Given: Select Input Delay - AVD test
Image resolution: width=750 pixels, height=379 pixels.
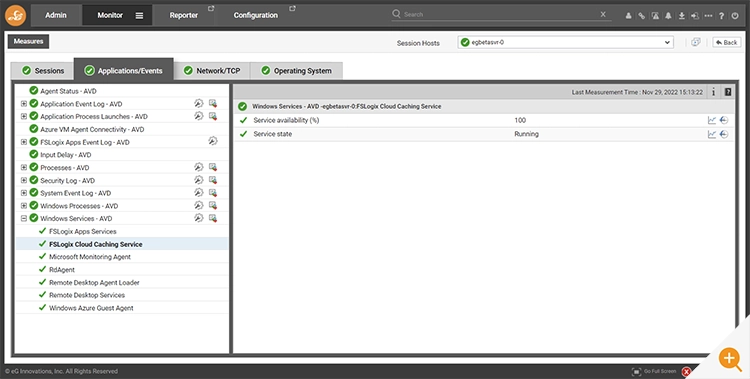Looking at the screenshot, I should click(x=66, y=155).
